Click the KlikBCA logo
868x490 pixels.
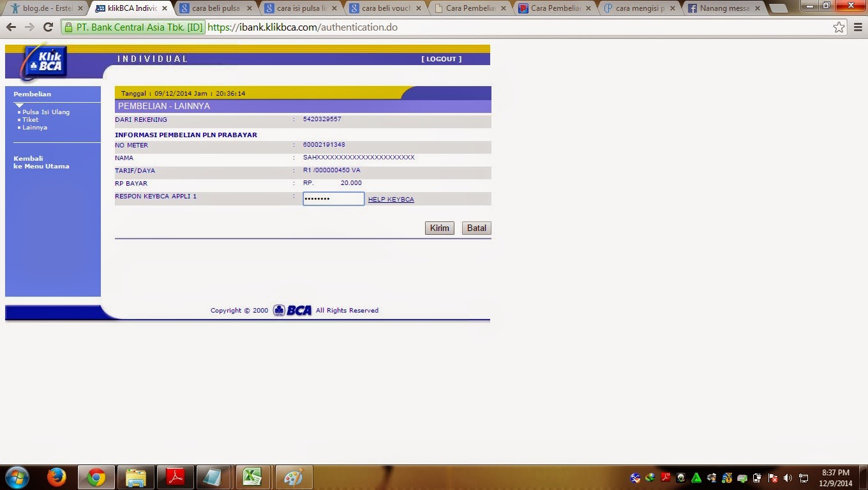(x=43, y=63)
